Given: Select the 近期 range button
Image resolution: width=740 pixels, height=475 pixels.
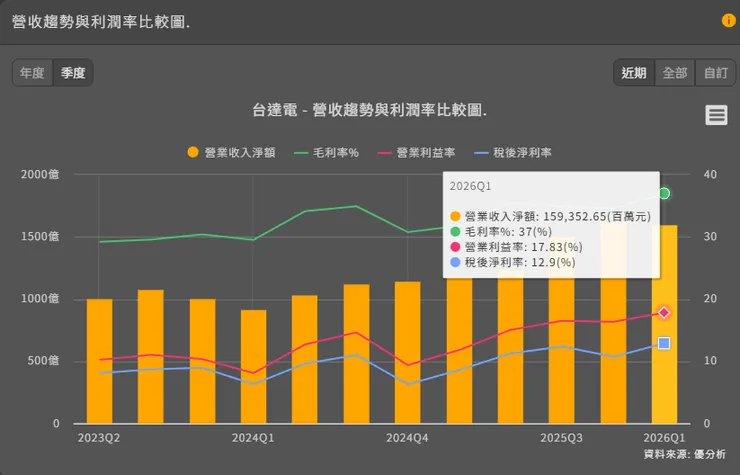Looking at the screenshot, I should point(634,73).
